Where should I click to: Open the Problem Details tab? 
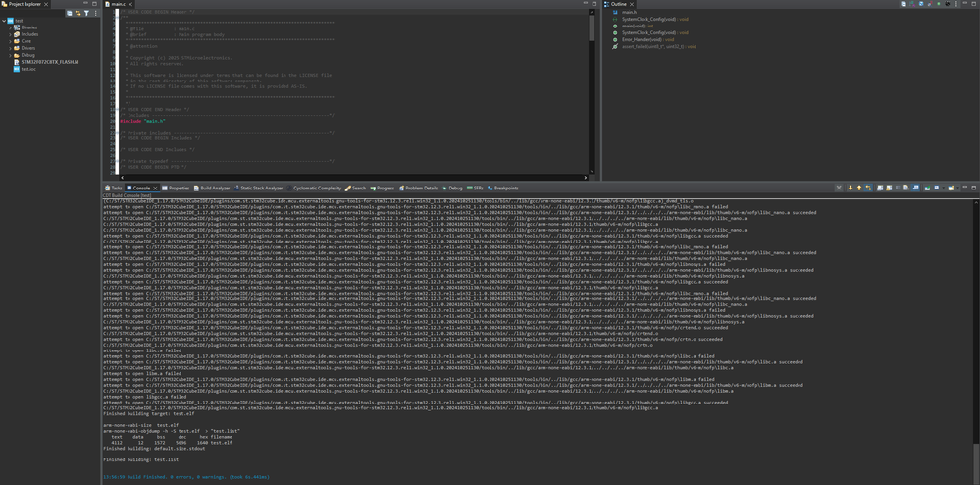(418, 188)
